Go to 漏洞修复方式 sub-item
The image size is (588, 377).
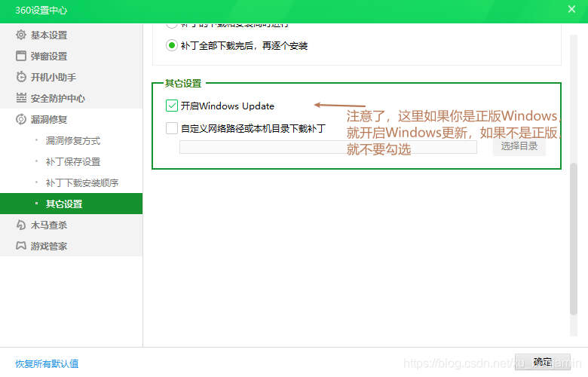pyautogui.click(x=73, y=141)
